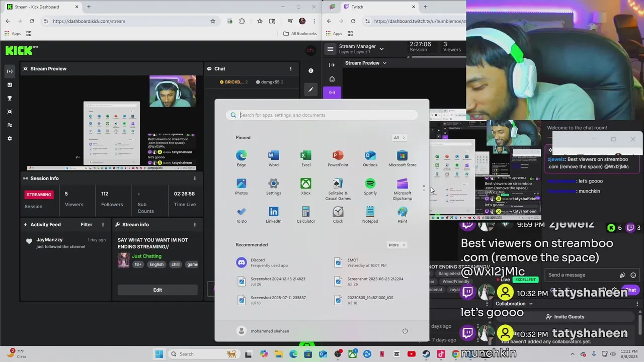Expand the Collaboration panel chevron
Viewport: 644px width, 362px height.
point(531,304)
